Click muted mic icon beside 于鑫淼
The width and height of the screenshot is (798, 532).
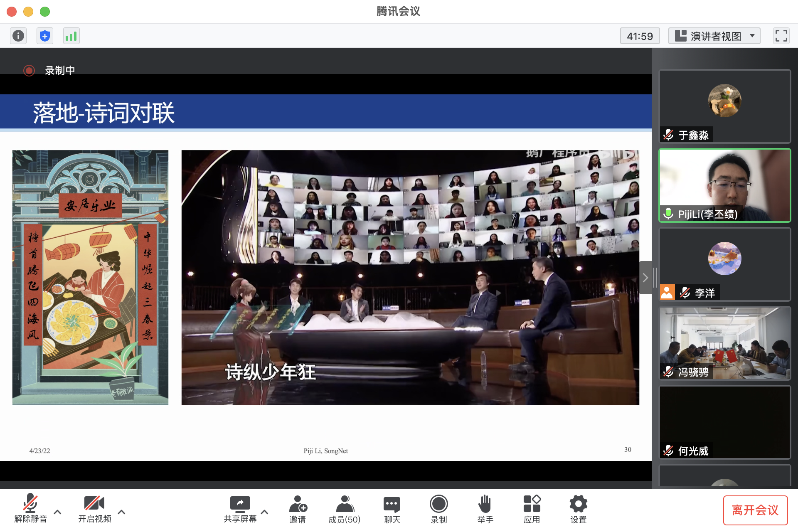coord(668,135)
